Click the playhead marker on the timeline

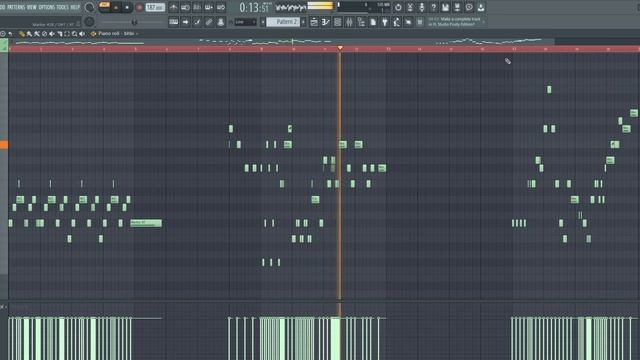[x=340, y=48]
